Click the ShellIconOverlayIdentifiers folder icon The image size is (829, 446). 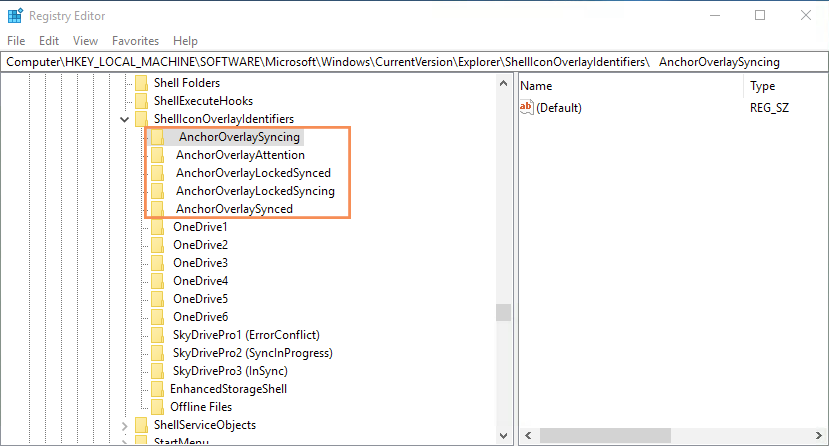(141, 119)
